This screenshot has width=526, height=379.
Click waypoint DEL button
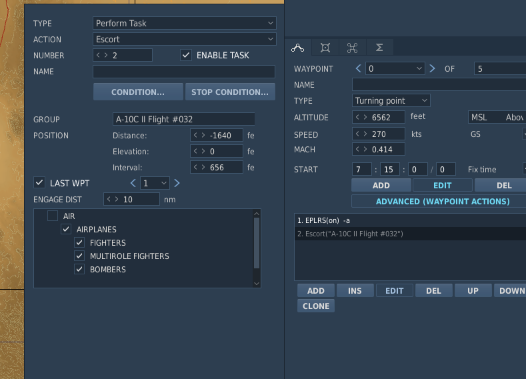(x=502, y=185)
